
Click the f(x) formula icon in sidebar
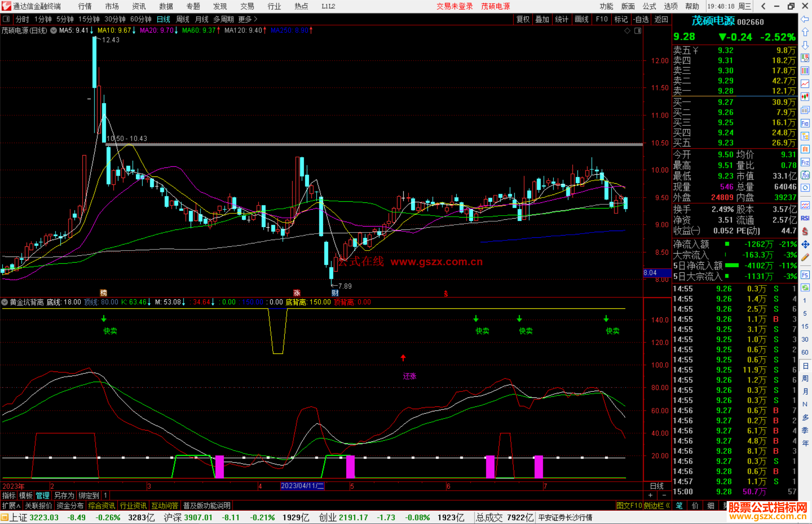[805, 175]
